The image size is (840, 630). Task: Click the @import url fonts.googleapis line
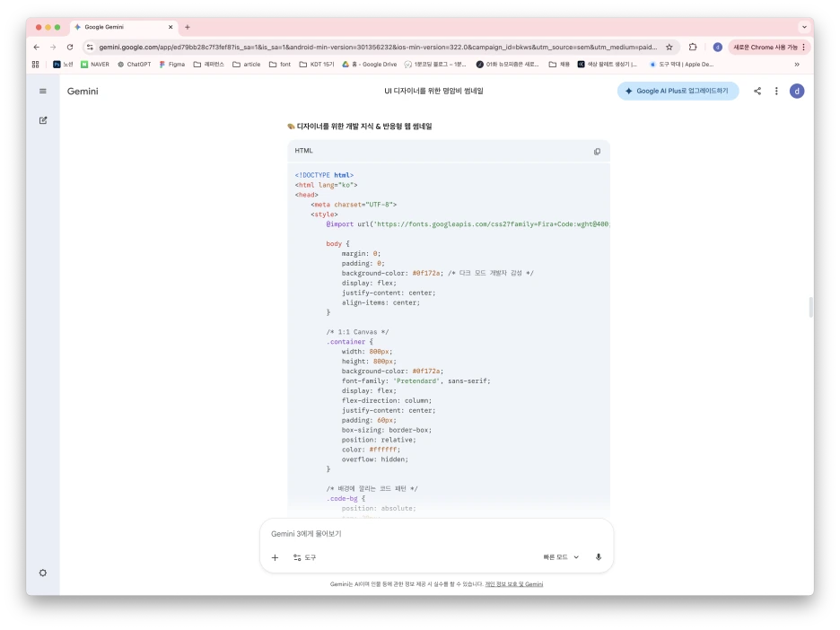(x=468, y=224)
